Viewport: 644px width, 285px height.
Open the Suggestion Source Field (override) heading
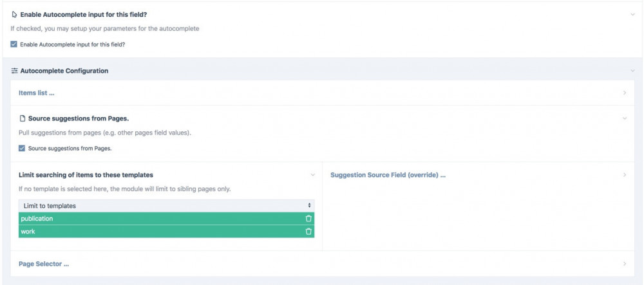tap(388, 175)
